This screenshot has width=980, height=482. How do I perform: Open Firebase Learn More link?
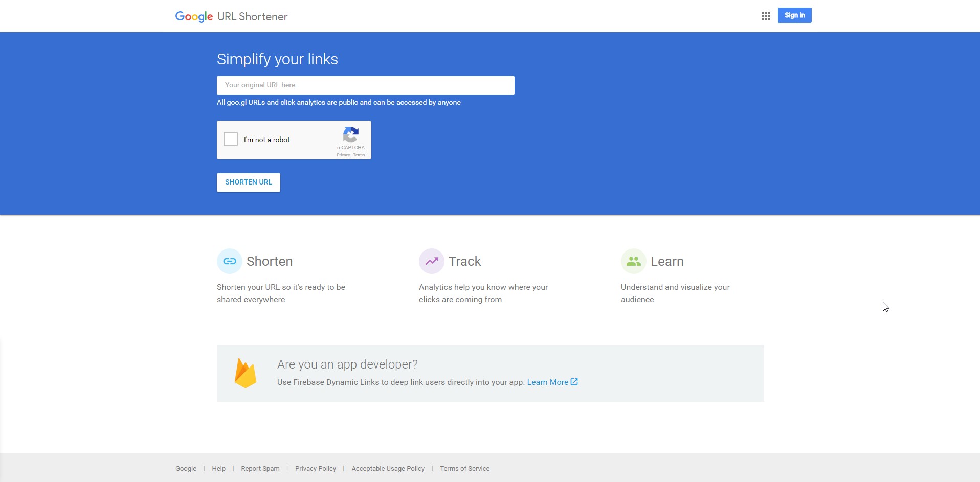click(547, 382)
